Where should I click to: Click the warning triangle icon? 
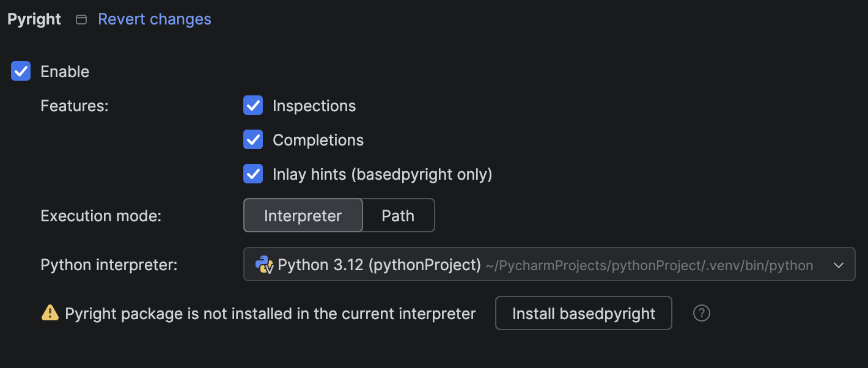[x=50, y=313]
